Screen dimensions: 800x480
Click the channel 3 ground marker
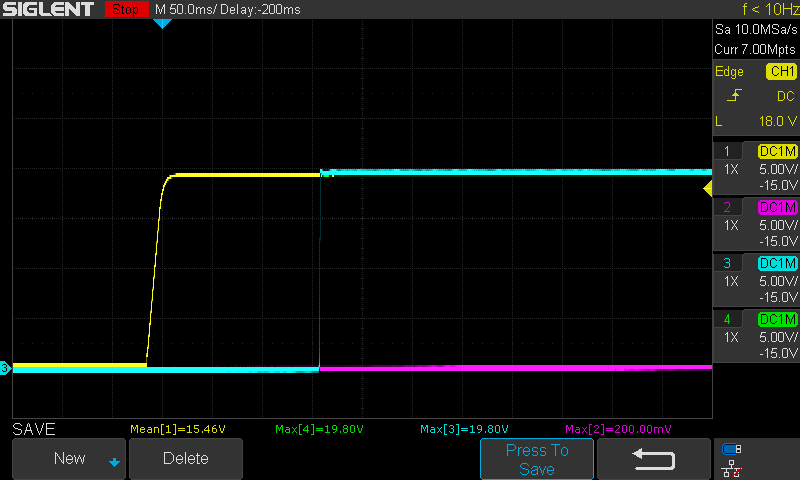tap(5, 368)
